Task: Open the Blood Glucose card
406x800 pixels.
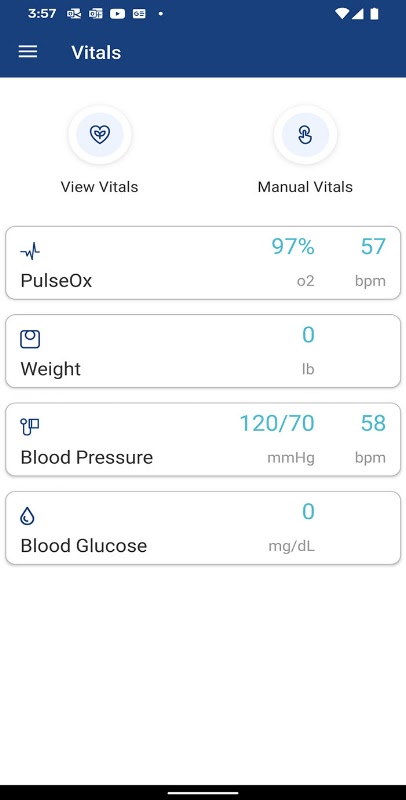Action: pyautogui.click(x=203, y=528)
